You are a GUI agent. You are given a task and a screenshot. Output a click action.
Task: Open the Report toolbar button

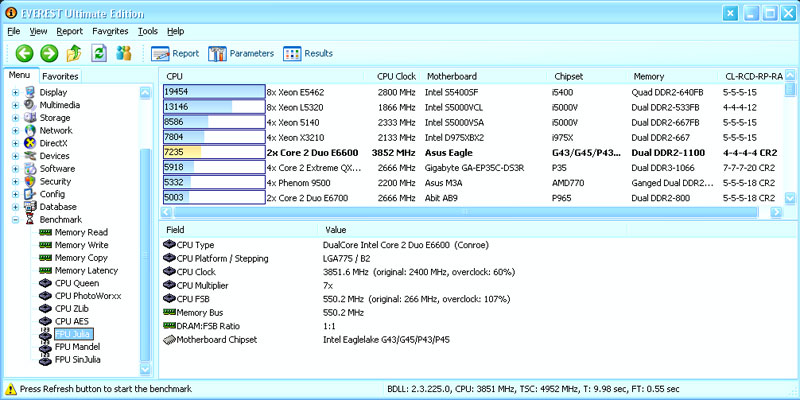coord(175,54)
